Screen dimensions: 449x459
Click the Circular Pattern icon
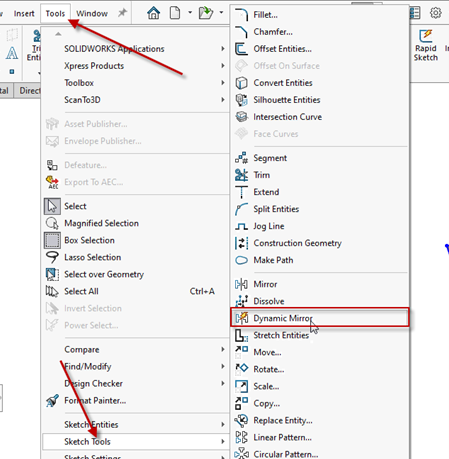pos(241,454)
